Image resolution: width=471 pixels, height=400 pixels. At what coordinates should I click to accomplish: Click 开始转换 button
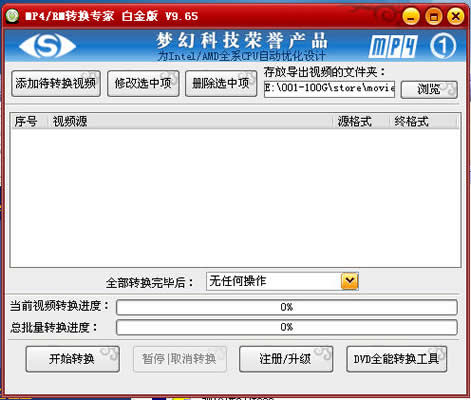(72, 359)
